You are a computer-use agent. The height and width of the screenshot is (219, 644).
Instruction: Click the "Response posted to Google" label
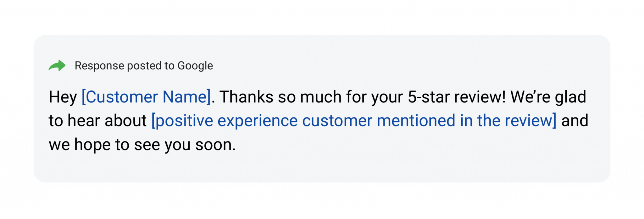(x=144, y=66)
